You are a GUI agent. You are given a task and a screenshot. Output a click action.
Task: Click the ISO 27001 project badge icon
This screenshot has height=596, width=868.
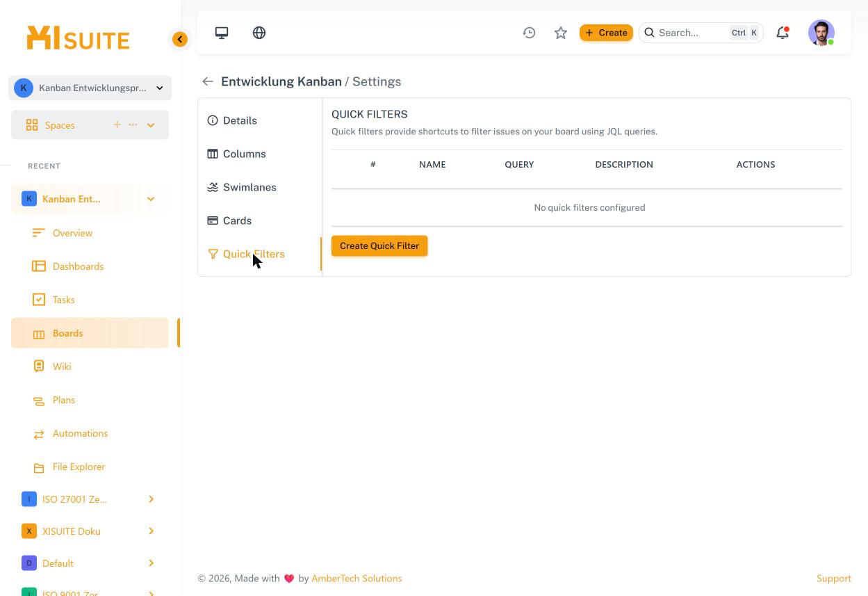tap(29, 499)
